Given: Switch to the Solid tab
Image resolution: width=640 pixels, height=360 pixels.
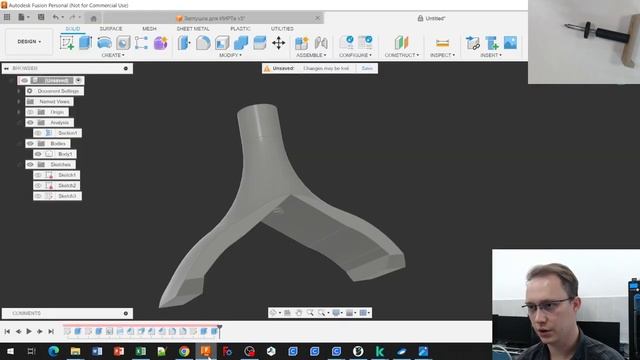Looking at the screenshot, I should 73,29.
